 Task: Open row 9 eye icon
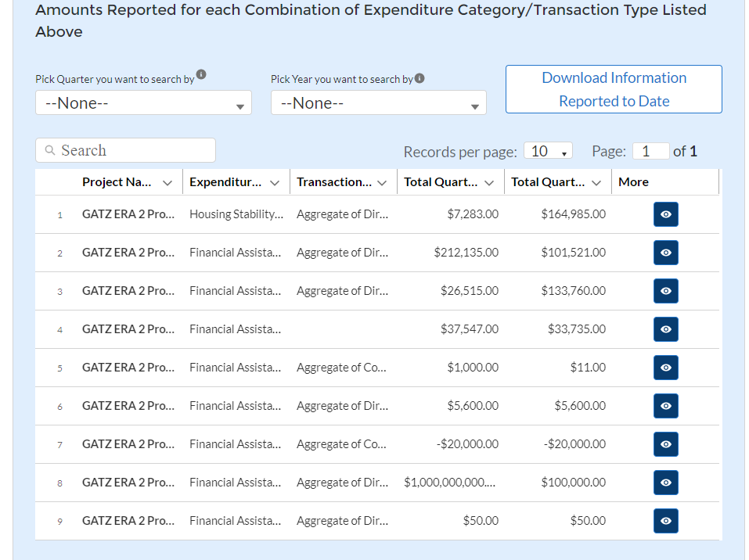pyautogui.click(x=665, y=521)
